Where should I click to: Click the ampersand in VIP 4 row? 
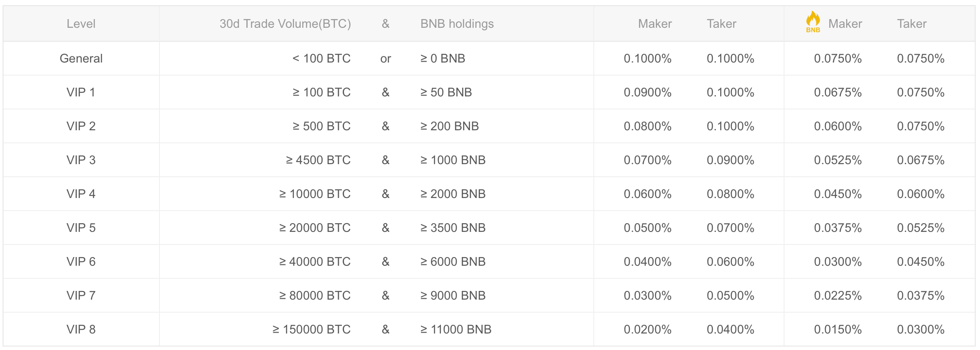click(x=386, y=194)
